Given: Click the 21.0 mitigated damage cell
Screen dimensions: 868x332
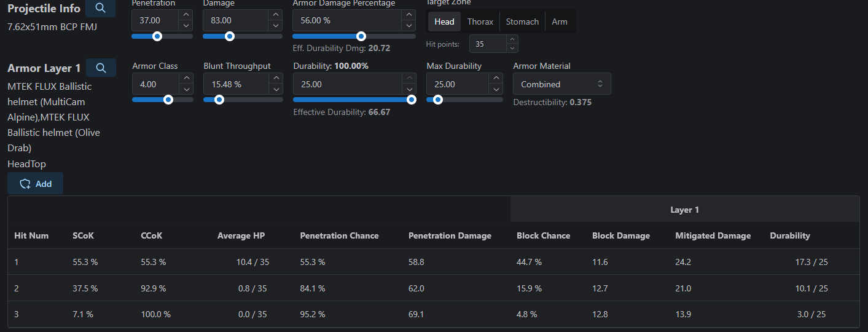Looking at the screenshot, I should pos(683,288).
